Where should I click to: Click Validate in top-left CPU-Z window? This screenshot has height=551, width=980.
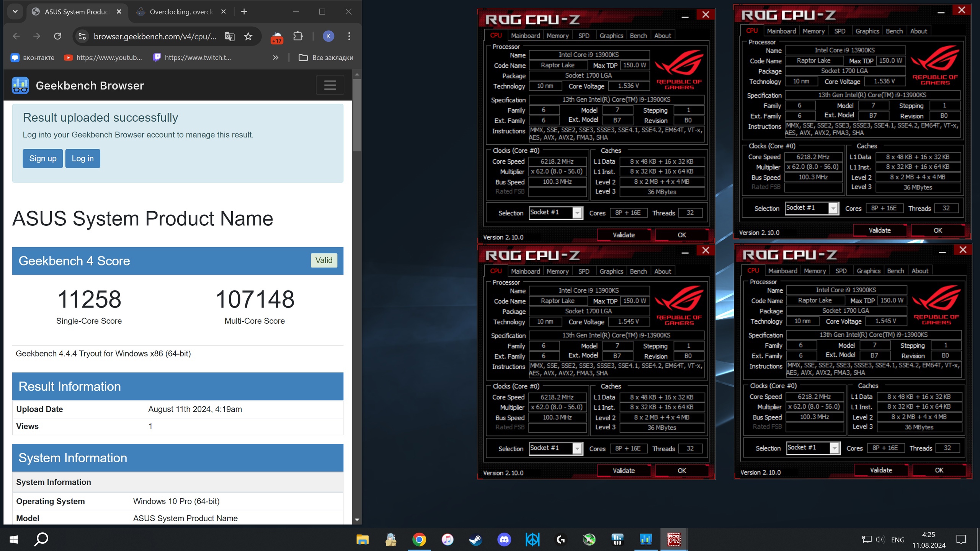pos(624,235)
